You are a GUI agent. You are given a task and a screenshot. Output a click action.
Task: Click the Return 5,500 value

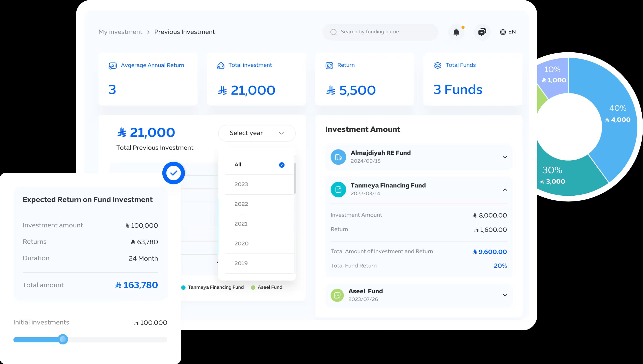pos(351,90)
